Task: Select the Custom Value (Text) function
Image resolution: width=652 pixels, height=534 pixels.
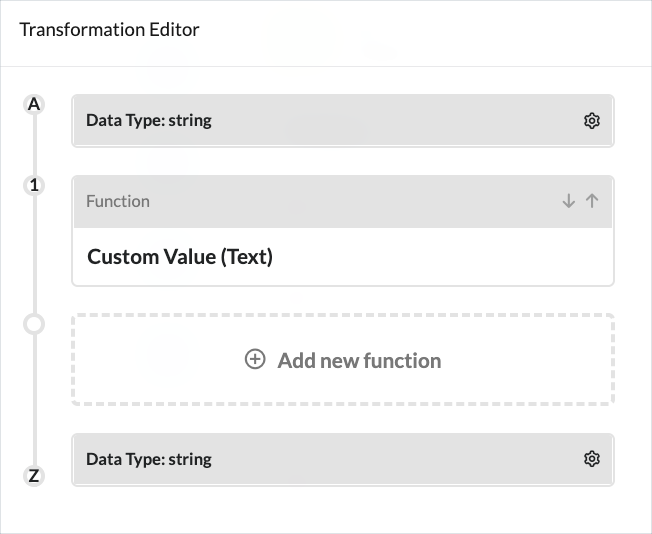Action: [180, 257]
